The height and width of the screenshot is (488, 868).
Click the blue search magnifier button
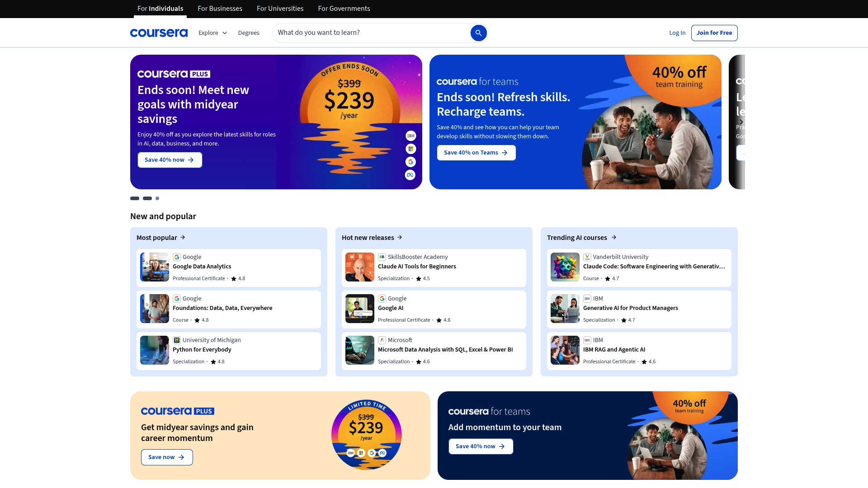click(478, 33)
